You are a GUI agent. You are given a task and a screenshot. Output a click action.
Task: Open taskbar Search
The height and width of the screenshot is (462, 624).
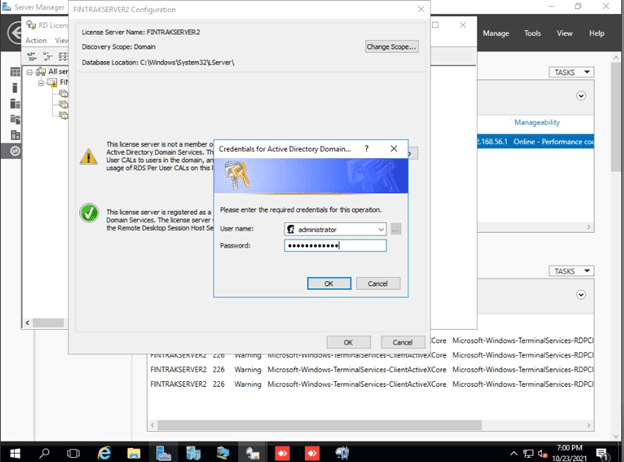(44, 453)
